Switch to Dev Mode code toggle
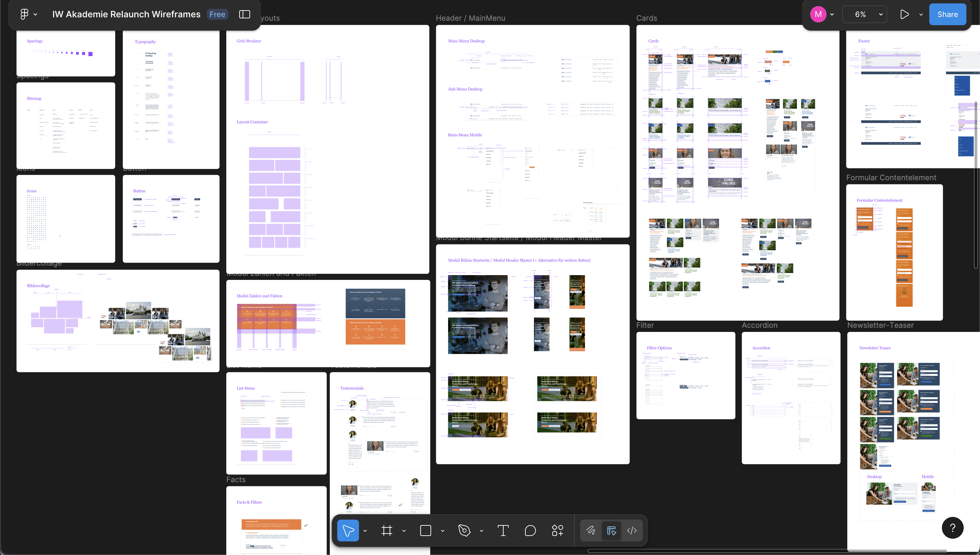 [632, 530]
